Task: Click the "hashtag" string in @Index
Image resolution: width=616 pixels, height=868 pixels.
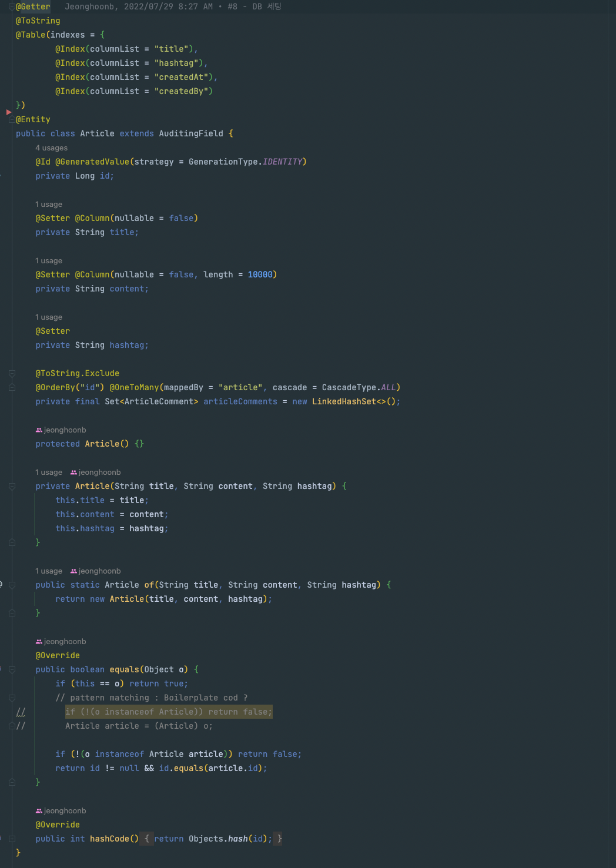Action: click(176, 63)
